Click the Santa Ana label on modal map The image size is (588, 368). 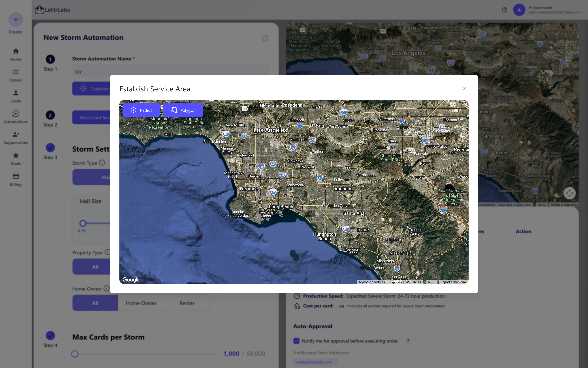(x=354, y=213)
